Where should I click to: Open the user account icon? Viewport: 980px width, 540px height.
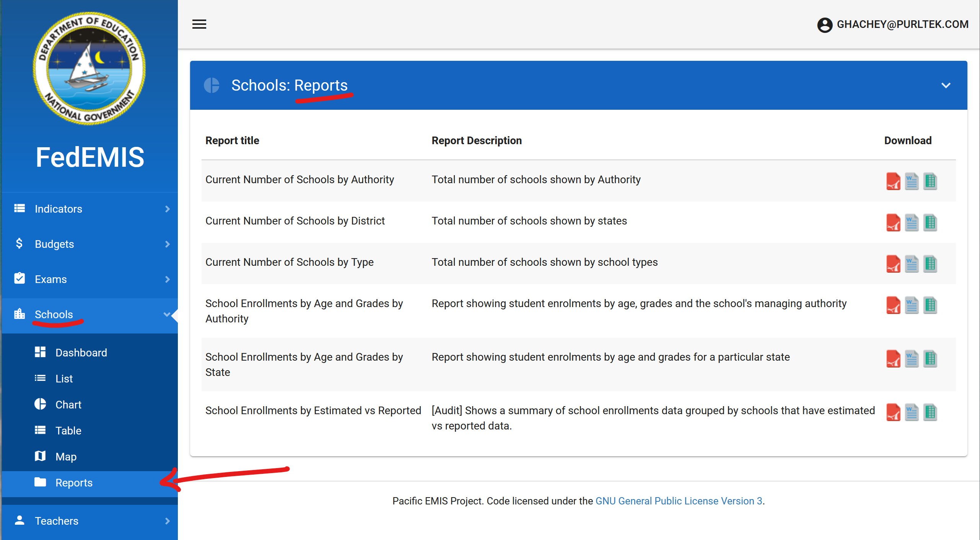tap(825, 25)
